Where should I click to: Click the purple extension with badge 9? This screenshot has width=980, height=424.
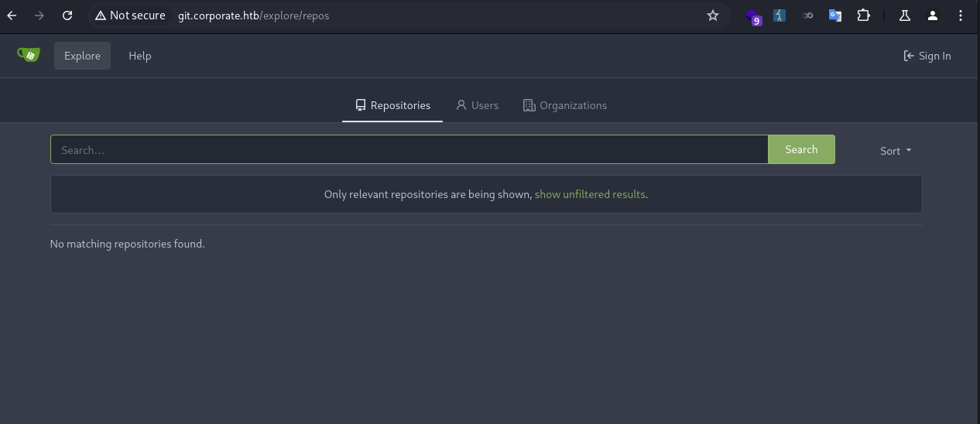[x=753, y=16]
